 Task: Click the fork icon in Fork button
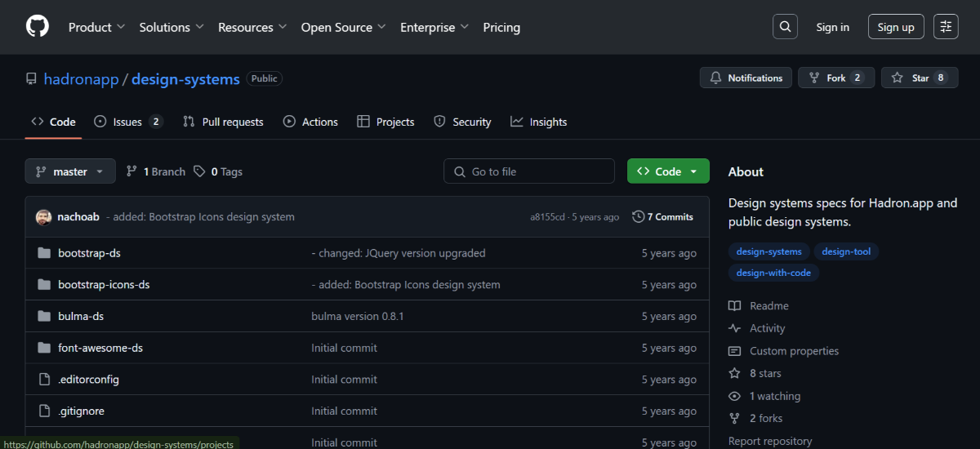[814, 78]
